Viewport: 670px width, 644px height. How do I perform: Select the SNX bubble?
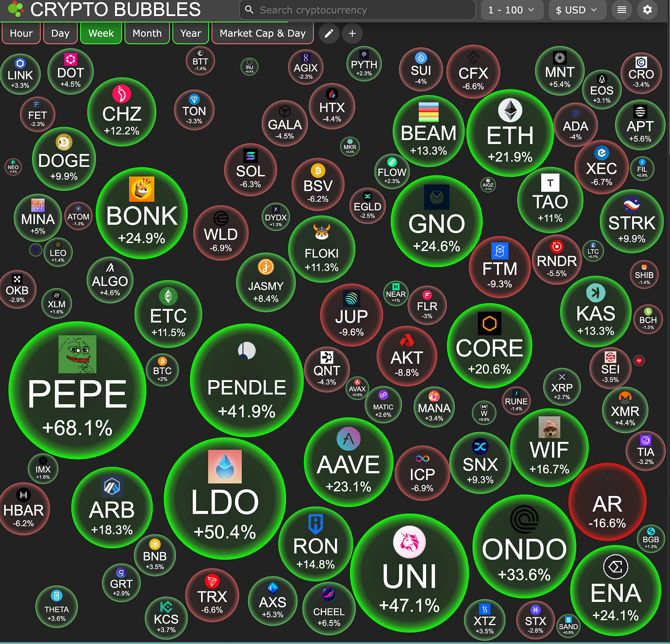480,463
